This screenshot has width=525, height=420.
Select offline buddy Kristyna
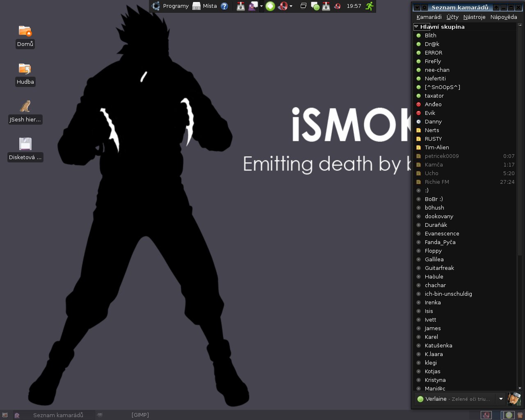[465, 380]
